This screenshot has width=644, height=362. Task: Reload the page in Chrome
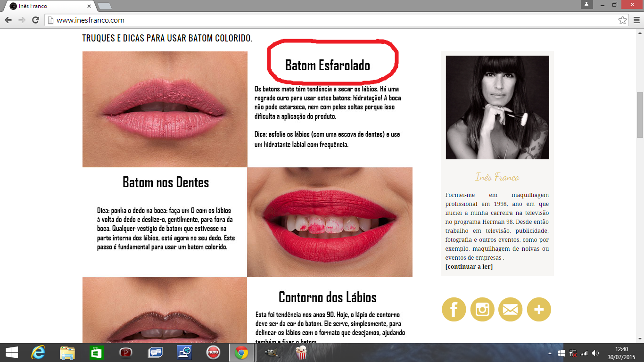point(35,20)
